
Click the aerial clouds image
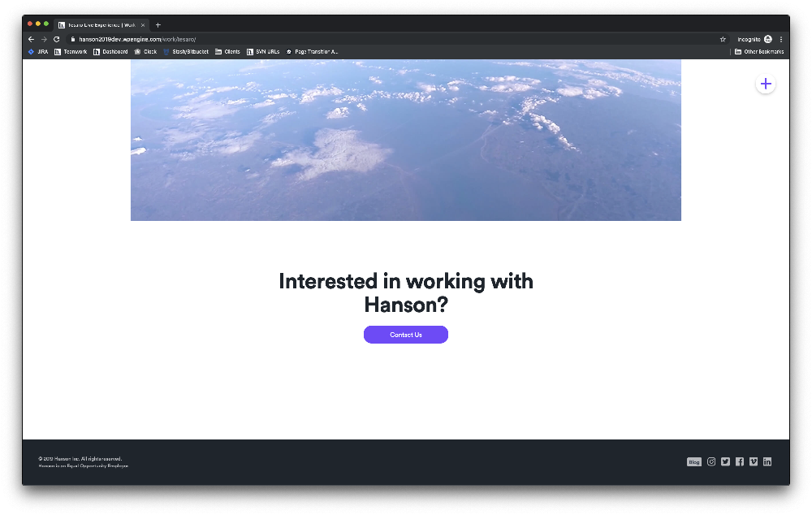[x=405, y=140]
